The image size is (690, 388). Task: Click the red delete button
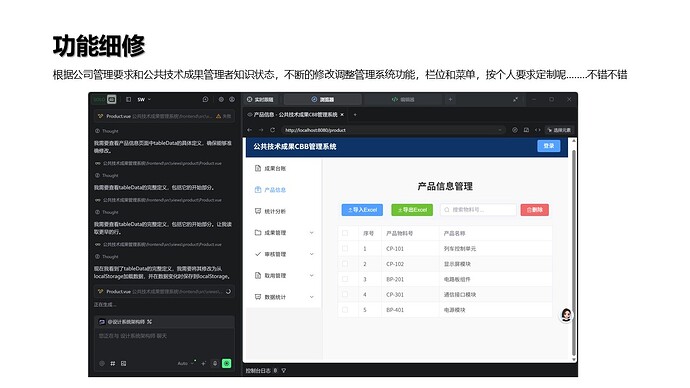point(535,210)
